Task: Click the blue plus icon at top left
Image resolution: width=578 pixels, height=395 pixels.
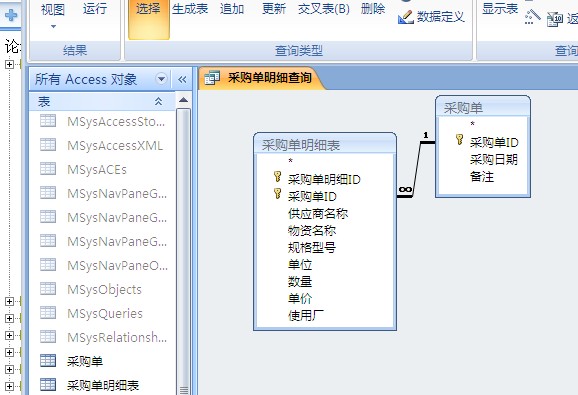Action: (x=10, y=15)
